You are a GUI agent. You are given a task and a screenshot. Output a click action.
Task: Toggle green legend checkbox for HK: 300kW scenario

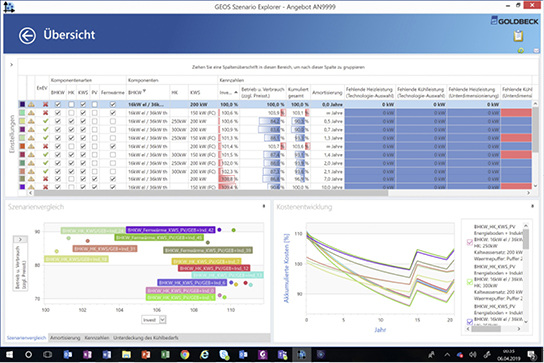470,282
